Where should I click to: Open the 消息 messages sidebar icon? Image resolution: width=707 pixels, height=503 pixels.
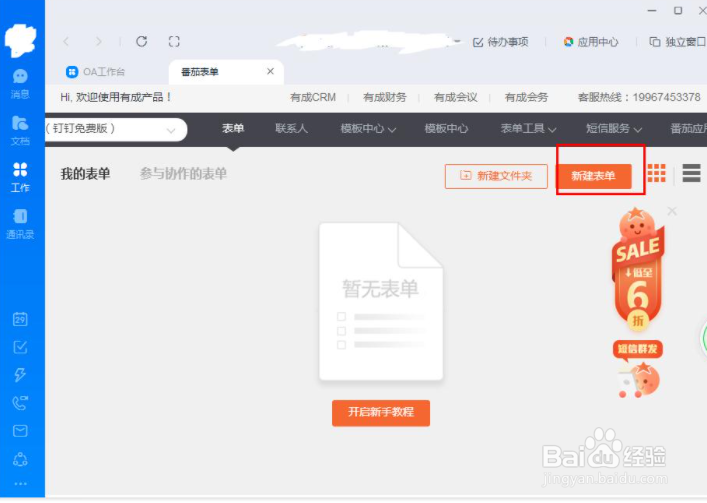(x=20, y=83)
